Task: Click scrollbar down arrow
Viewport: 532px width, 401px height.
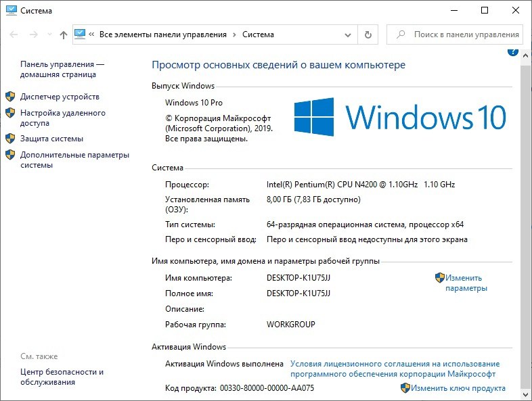Action: 525,395
